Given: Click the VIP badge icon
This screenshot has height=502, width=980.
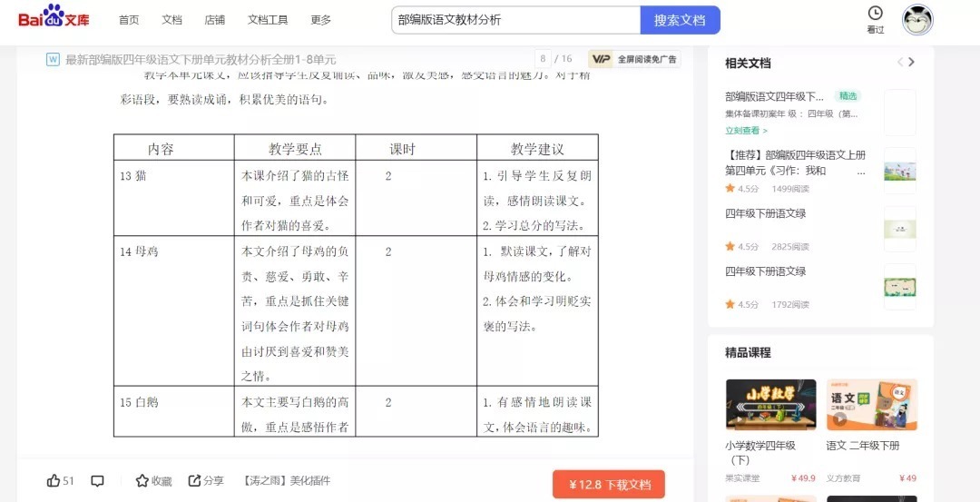Looking at the screenshot, I should coord(602,59).
